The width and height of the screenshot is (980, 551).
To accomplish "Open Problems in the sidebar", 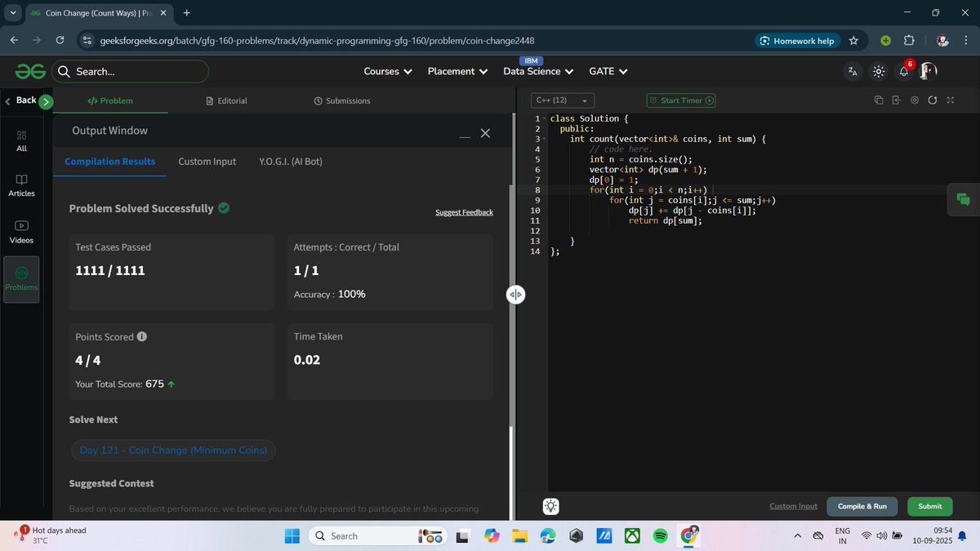I will pyautogui.click(x=22, y=279).
